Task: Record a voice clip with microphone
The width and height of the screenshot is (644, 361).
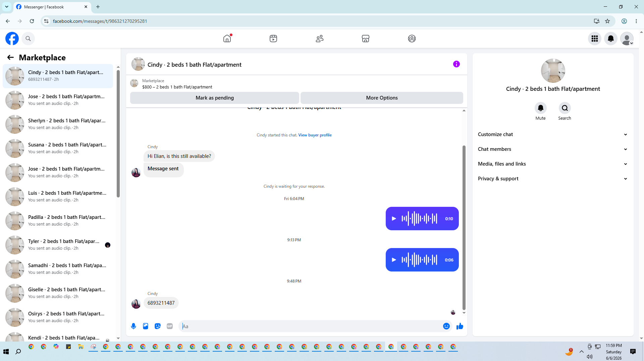Action: [x=133, y=326]
